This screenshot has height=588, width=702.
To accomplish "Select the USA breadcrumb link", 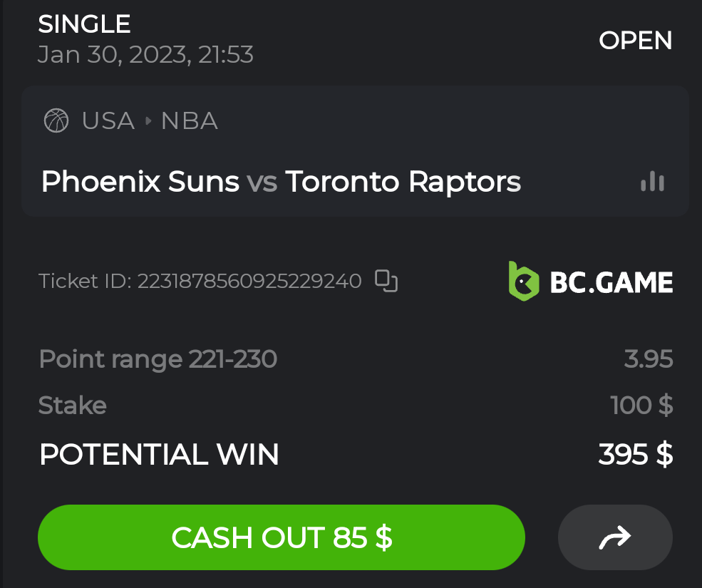I will 108,120.
